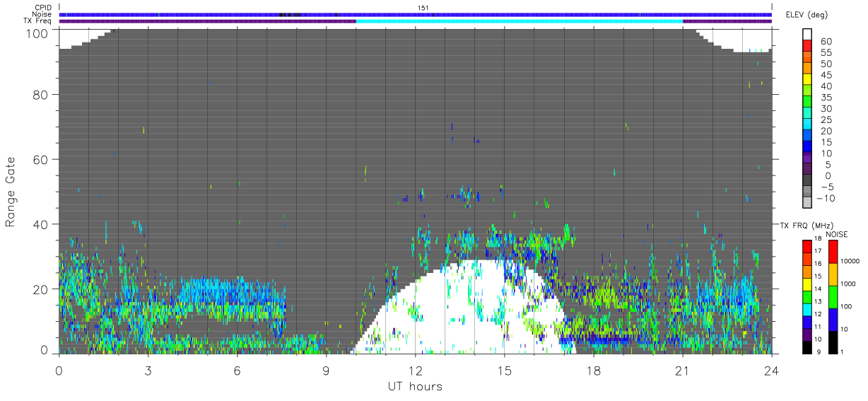Click the black 1–10 segment of NOISE colorbar

pos(833,342)
